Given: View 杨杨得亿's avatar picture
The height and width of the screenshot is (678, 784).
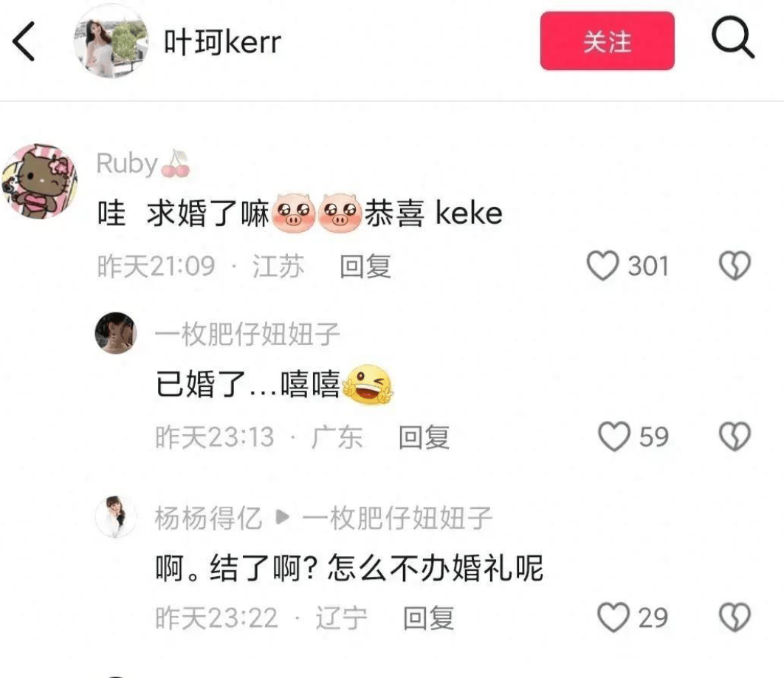Looking at the screenshot, I should tap(115, 516).
